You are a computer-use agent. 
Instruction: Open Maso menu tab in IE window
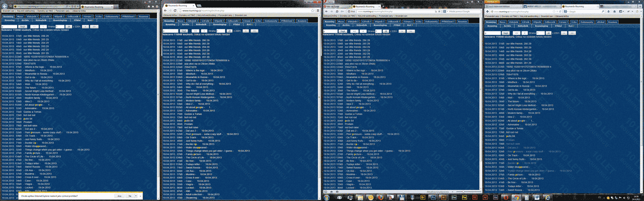20,16
